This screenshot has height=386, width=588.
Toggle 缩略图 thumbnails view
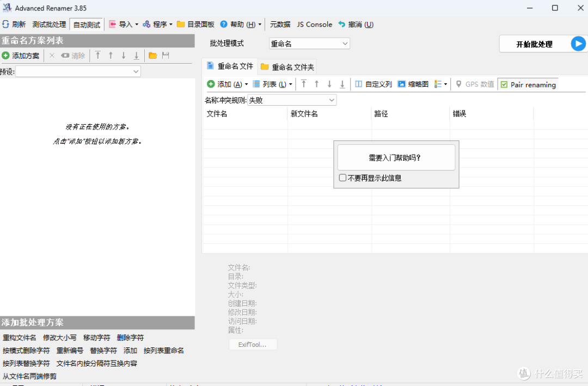click(x=413, y=84)
